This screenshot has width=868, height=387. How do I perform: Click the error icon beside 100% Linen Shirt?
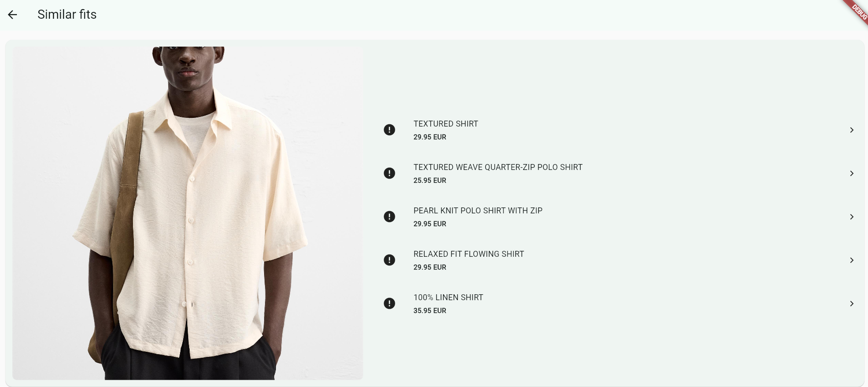pyautogui.click(x=389, y=303)
